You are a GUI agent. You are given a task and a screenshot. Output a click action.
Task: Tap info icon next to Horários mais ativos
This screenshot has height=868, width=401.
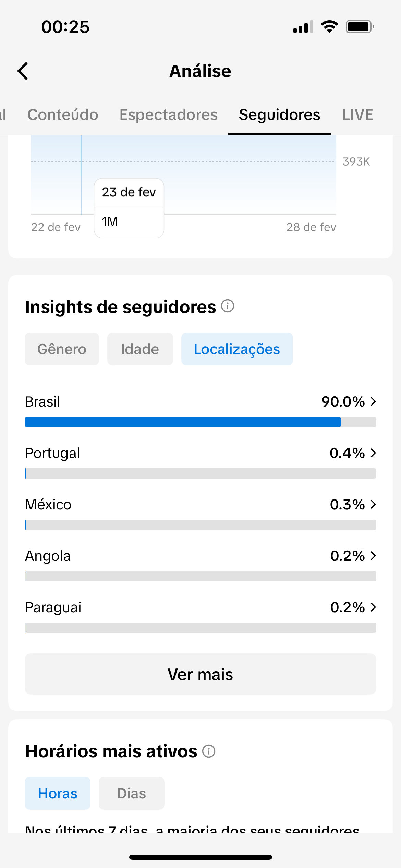pos(209,751)
